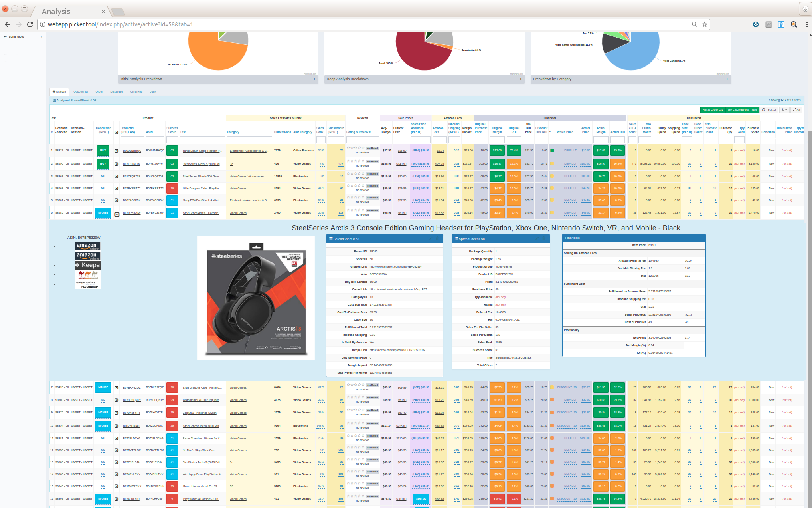This screenshot has width=812, height=508.
Task: Open the FBA Calculator logo link
Action: click(88, 284)
